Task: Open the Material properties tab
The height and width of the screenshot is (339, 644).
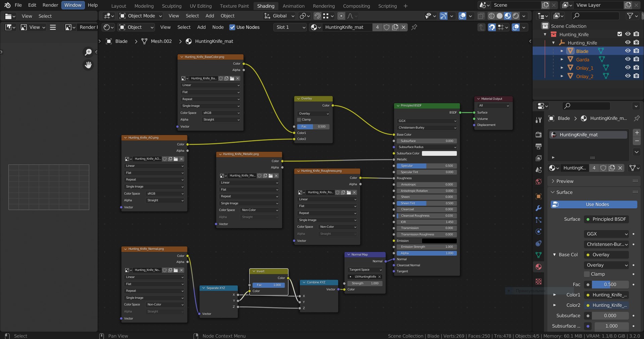Action: click(x=538, y=267)
